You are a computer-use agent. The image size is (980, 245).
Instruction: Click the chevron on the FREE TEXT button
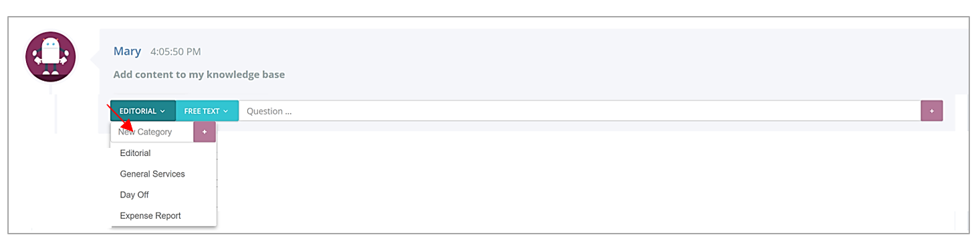[x=226, y=111]
